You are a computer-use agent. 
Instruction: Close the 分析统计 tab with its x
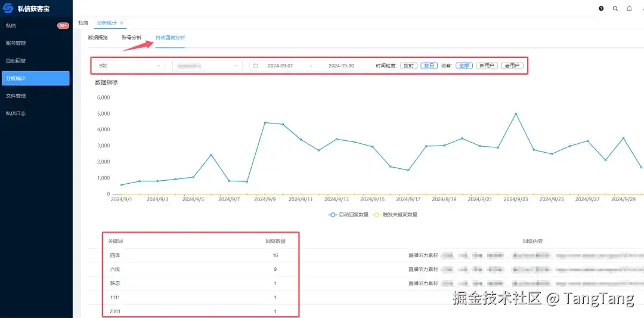(x=122, y=23)
